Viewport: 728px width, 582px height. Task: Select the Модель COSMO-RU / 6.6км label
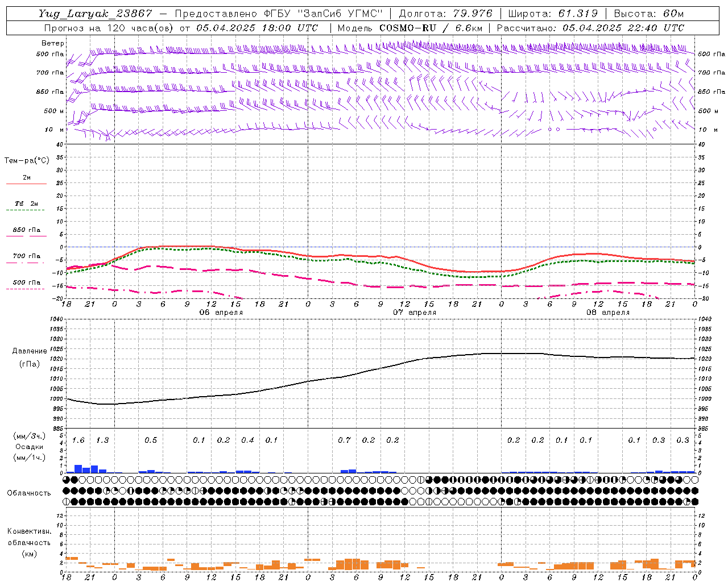[410, 28]
